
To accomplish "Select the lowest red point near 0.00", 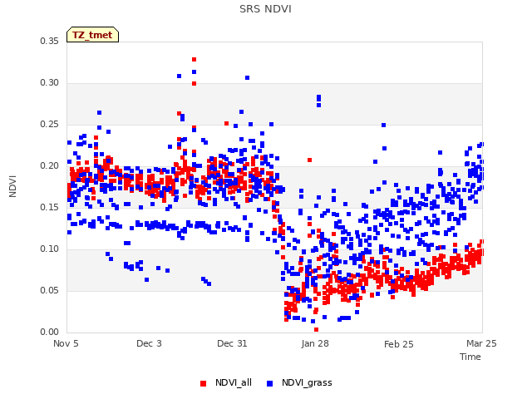I will click(316, 329).
